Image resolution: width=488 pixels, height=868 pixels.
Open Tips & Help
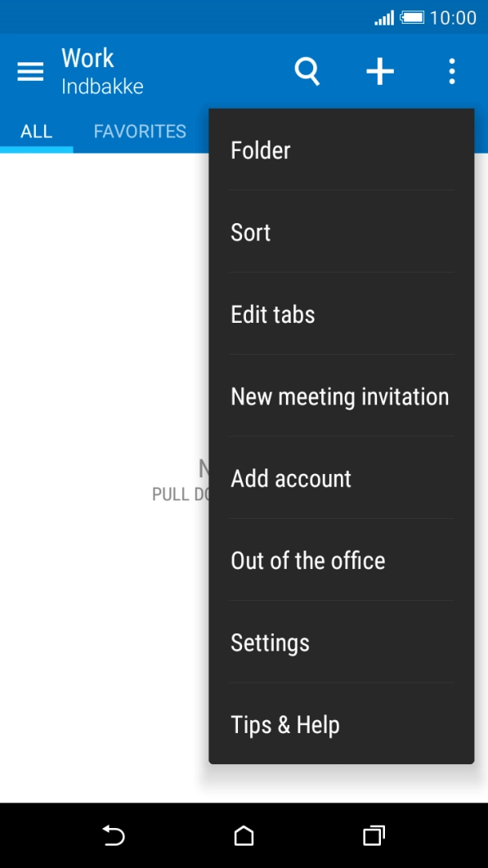(284, 725)
